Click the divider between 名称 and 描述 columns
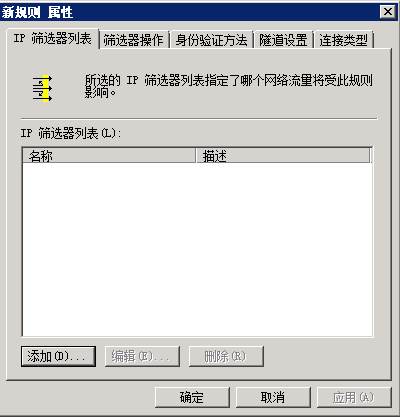 point(195,156)
